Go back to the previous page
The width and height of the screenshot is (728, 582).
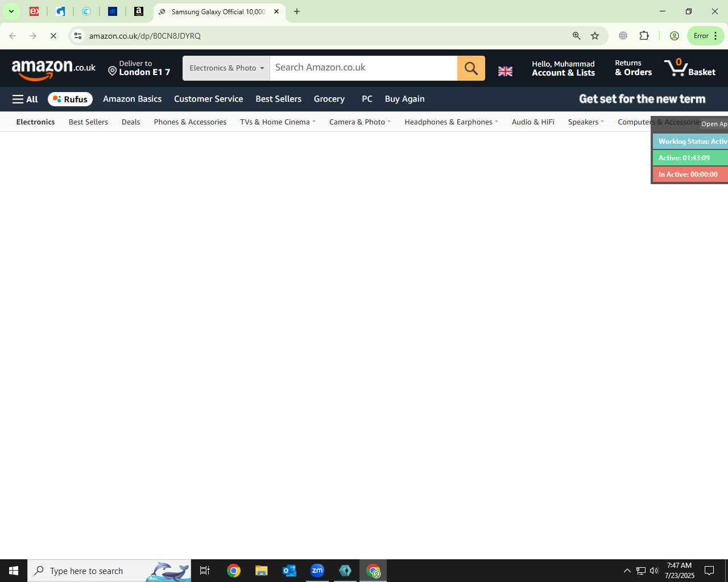coord(13,36)
